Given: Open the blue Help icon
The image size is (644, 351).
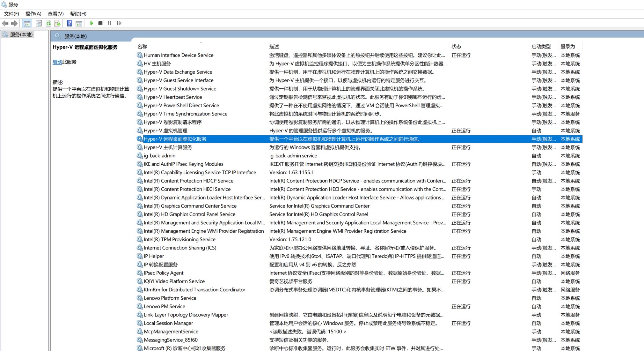Looking at the screenshot, I should [69, 23].
